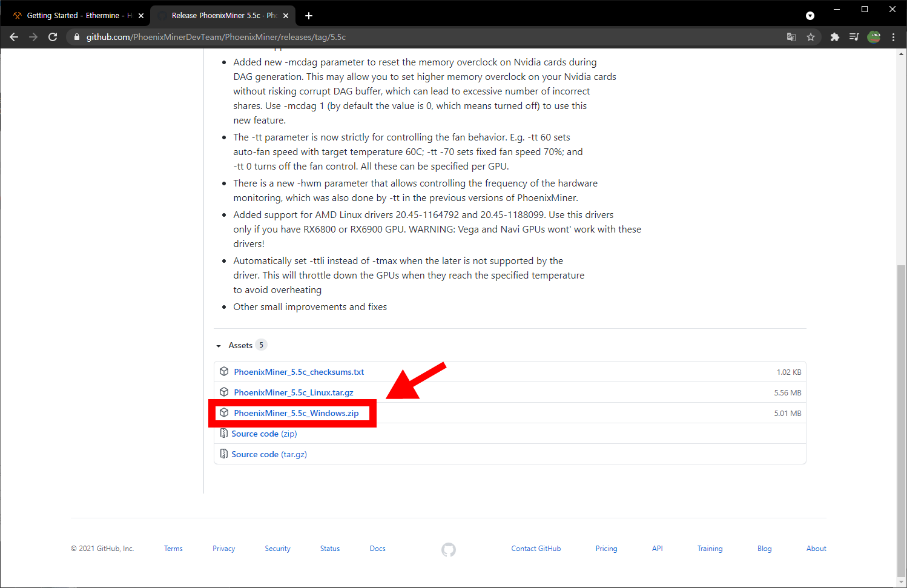Click the Assets count badge 5
Image resolution: width=907 pixels, height=588 pixels.
pyautogui.click(x=262, y=345)
